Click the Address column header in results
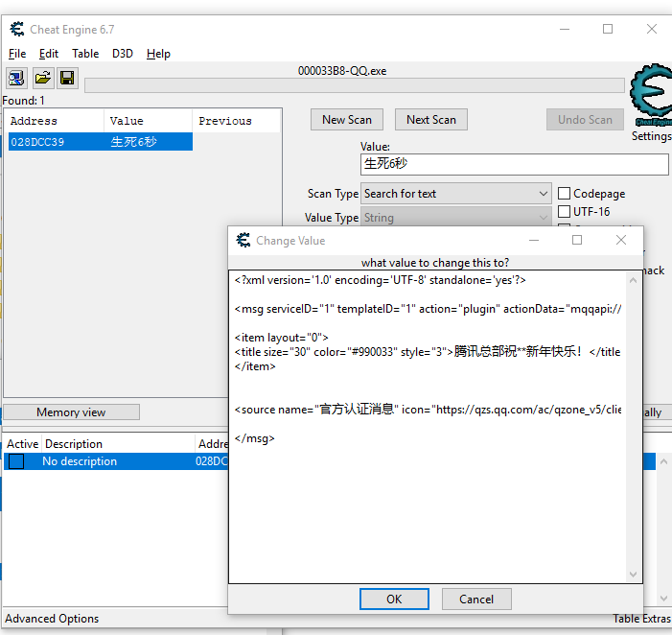 [54, 121]
